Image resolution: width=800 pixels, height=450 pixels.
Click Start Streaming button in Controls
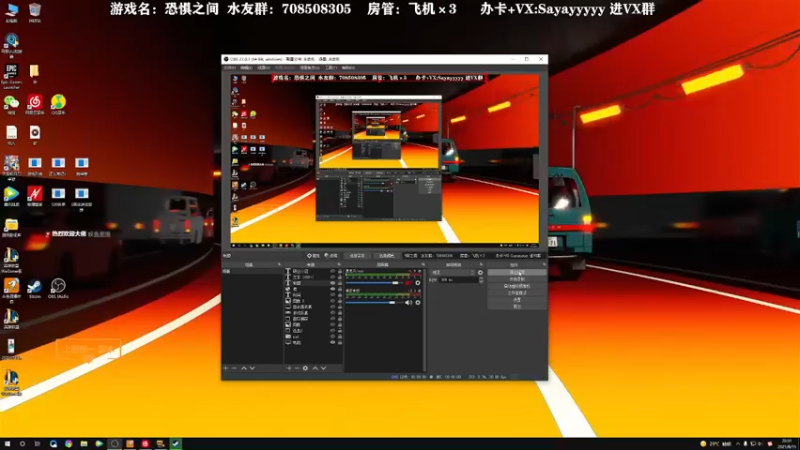(517, 272)
